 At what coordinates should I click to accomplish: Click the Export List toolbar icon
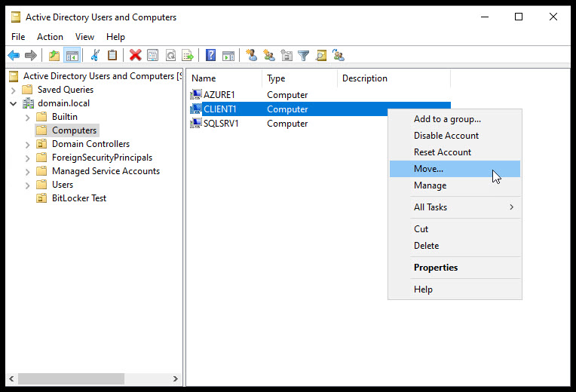188,56
